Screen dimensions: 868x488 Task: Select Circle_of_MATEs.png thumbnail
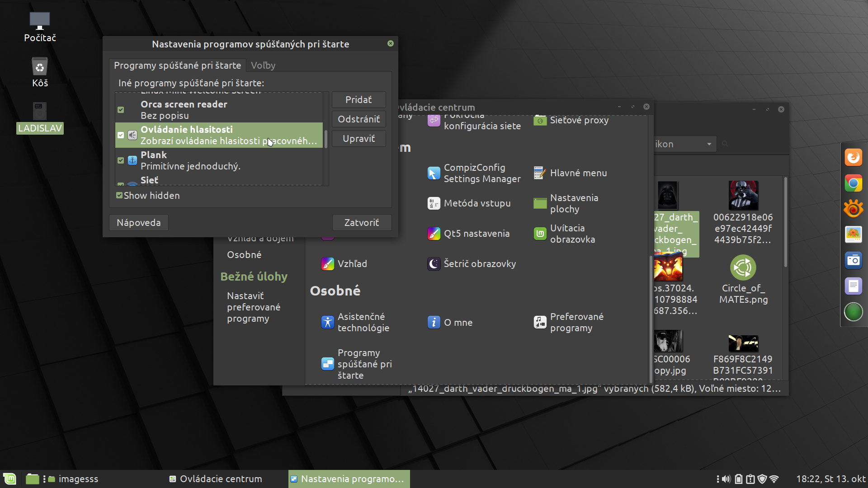[743, 267]
